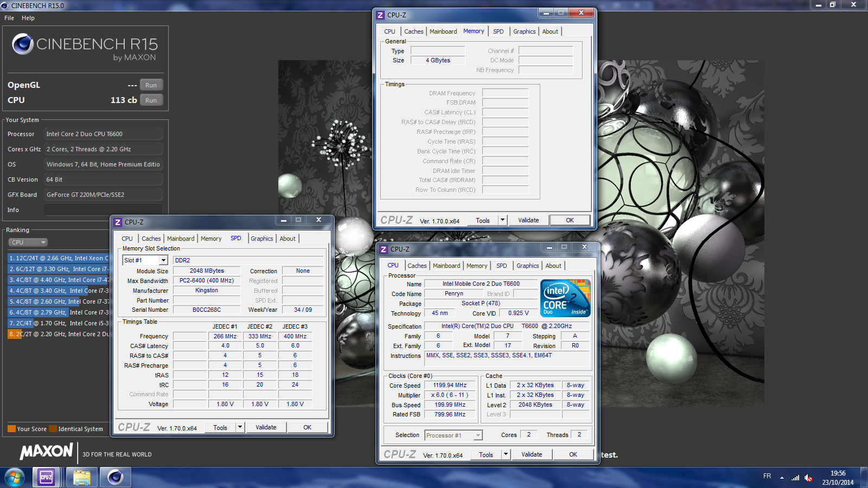Click the MAXON logo at bottom left

(x=46, y=451)
